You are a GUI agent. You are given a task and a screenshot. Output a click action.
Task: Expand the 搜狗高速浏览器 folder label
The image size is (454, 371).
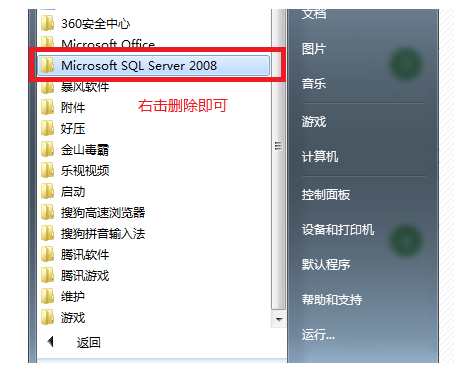(x=103, y=212)
